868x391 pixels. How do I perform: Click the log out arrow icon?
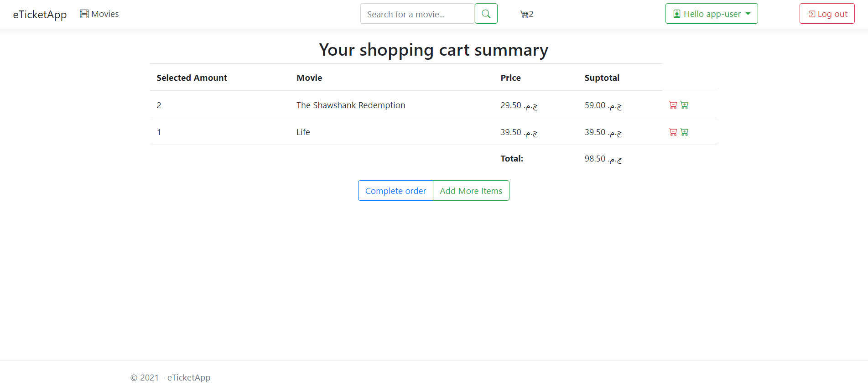point(811,14)
